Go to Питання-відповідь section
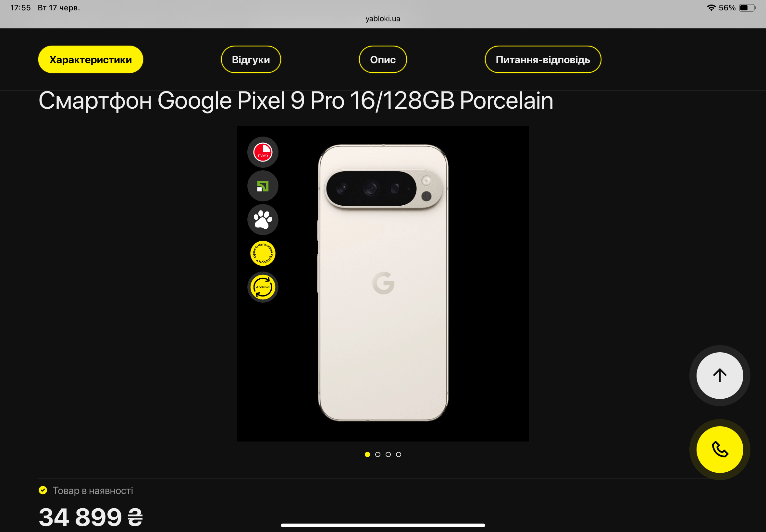 (543, 59)
